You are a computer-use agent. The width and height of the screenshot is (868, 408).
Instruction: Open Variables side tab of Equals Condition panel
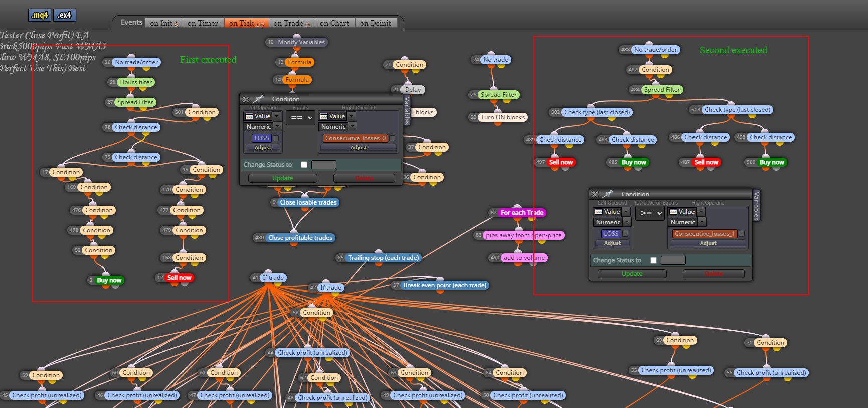pos(407,110)
